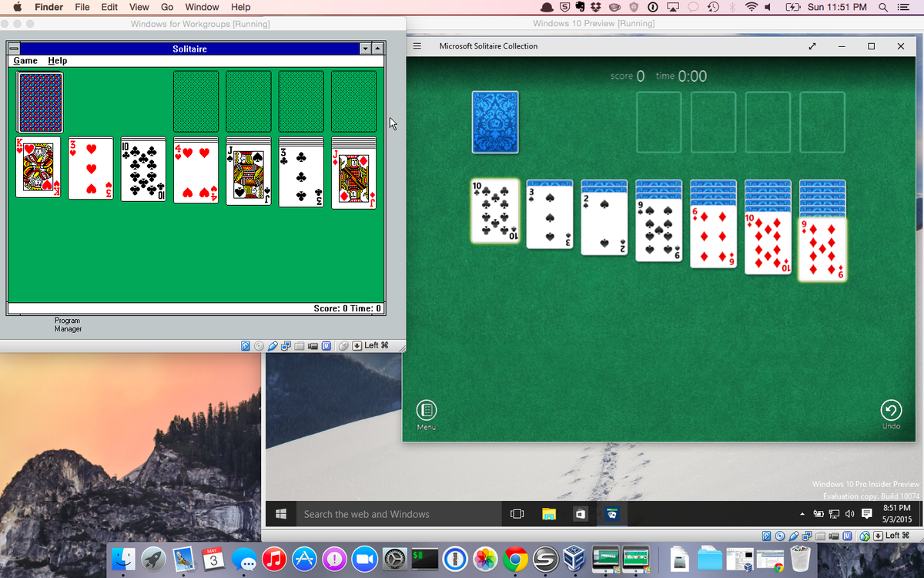Open the Game menu in classic Solitaire
The height and width of the screenshot is (578, 924).
click(x=25, y=60)
